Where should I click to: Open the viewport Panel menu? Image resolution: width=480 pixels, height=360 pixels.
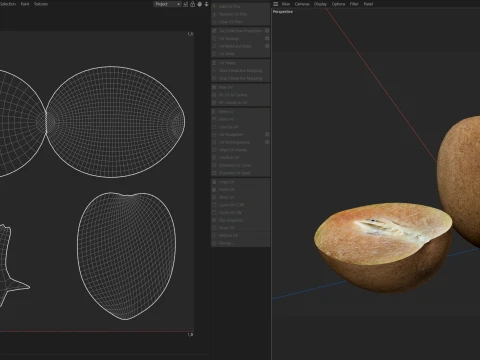[368, 4]
